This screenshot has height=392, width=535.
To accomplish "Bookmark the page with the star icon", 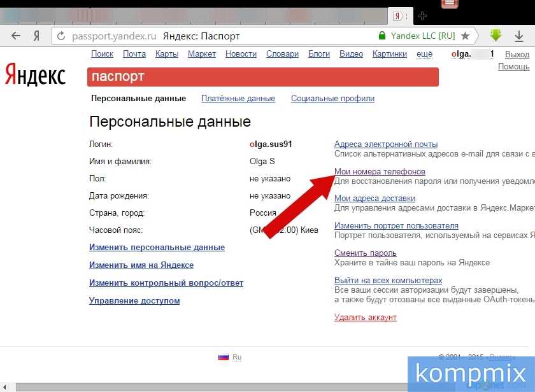I will point(465,36).
